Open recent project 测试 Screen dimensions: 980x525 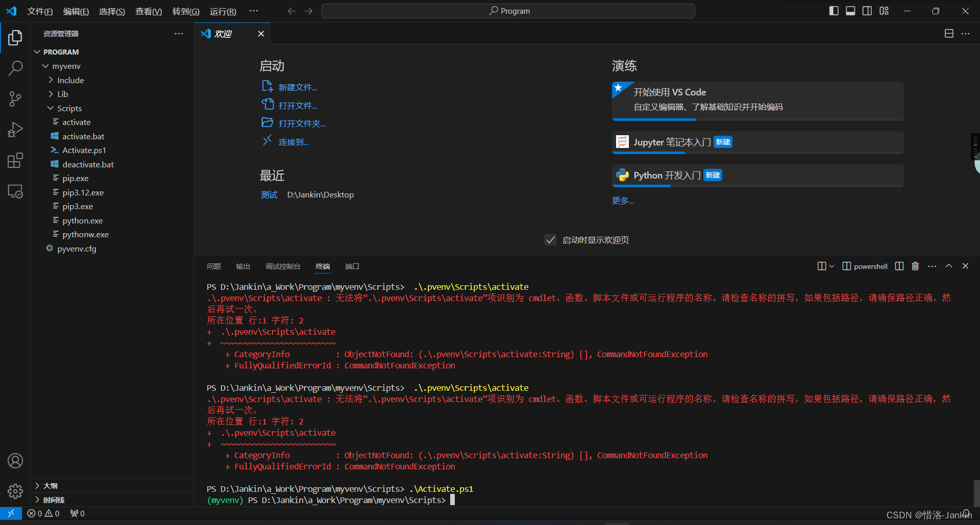[269, 194]
